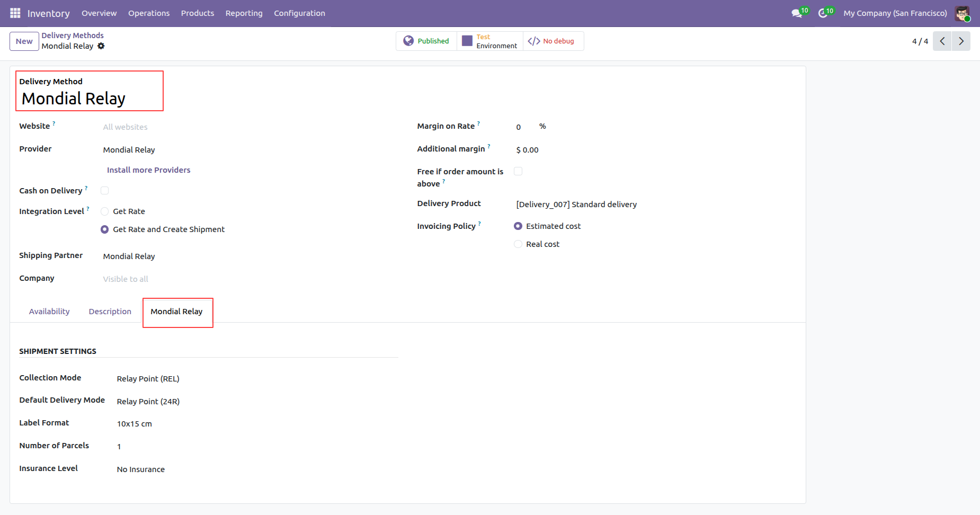Open the Company dropdown field
The height and width of the screenshot is (515, 980).
click(x=249, y=279)
